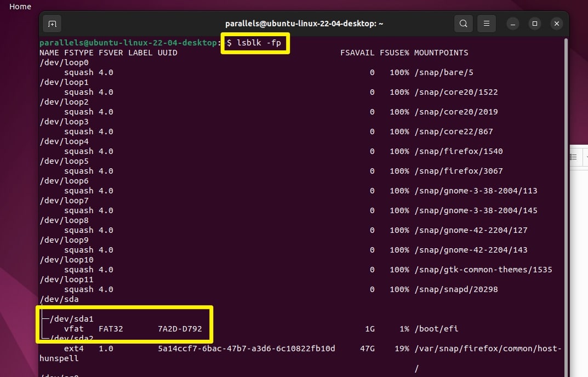This screenshot has width=588, height=377.
Task: Open the terminal hamburger menu
Action: 486,24
